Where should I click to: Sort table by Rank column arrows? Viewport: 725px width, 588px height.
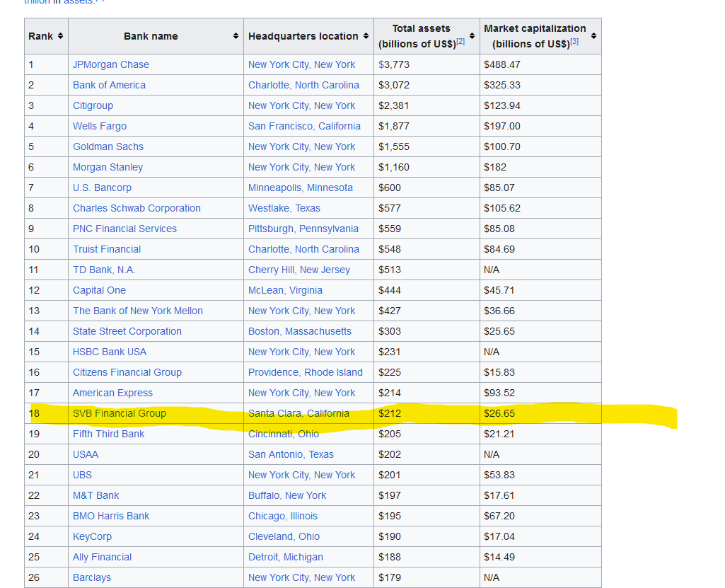tap(60, 36)
